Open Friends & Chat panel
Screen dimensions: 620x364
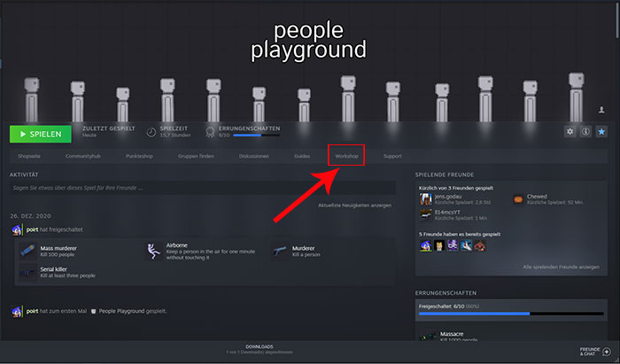[x=593, y=349]
